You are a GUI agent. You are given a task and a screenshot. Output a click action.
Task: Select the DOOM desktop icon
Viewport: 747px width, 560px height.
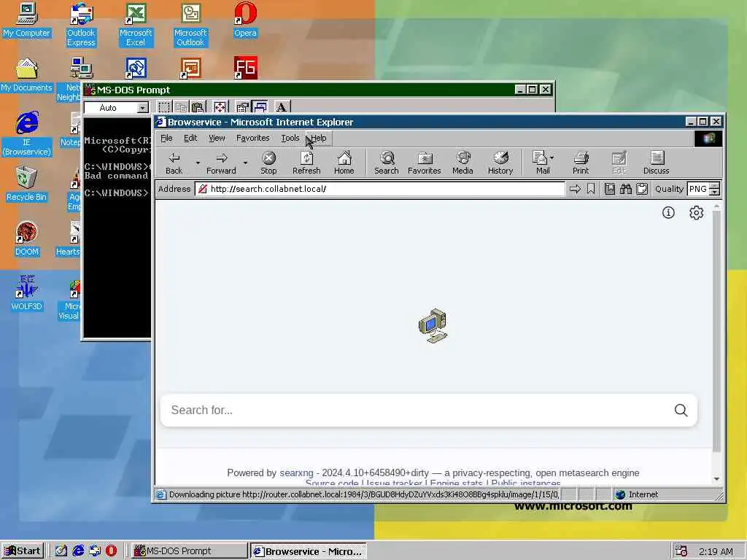(x=26, y=239)
